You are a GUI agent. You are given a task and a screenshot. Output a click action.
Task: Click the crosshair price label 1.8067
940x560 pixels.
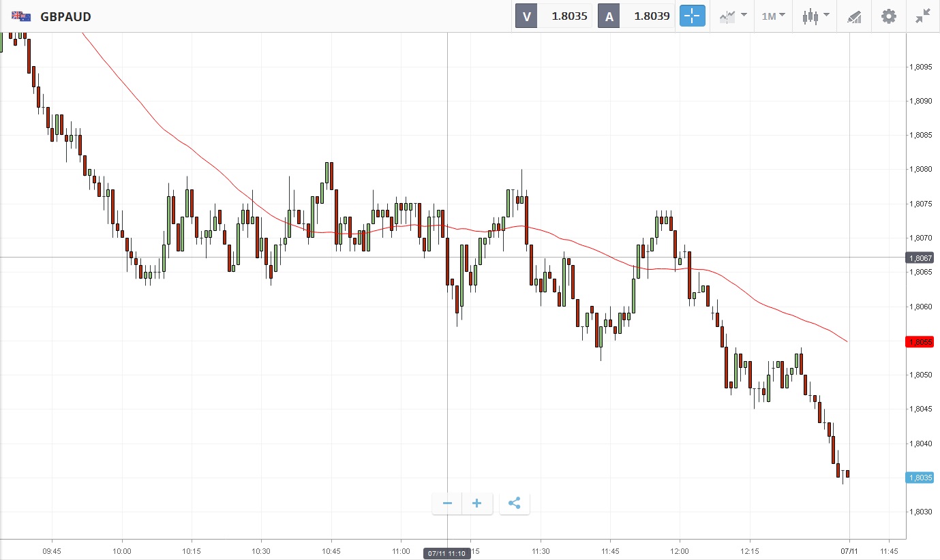[919, 258]
